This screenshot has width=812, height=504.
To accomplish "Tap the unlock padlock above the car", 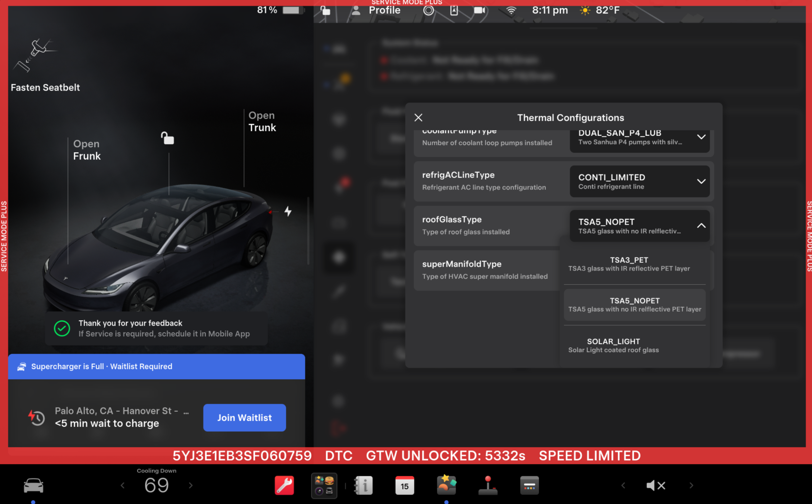I will click(x=168, y=138).
